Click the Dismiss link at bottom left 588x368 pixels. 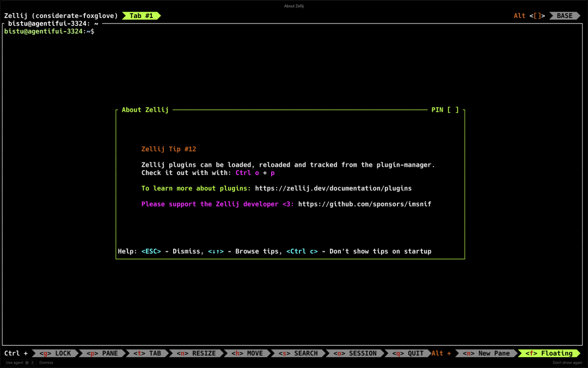tap(46, 363)
